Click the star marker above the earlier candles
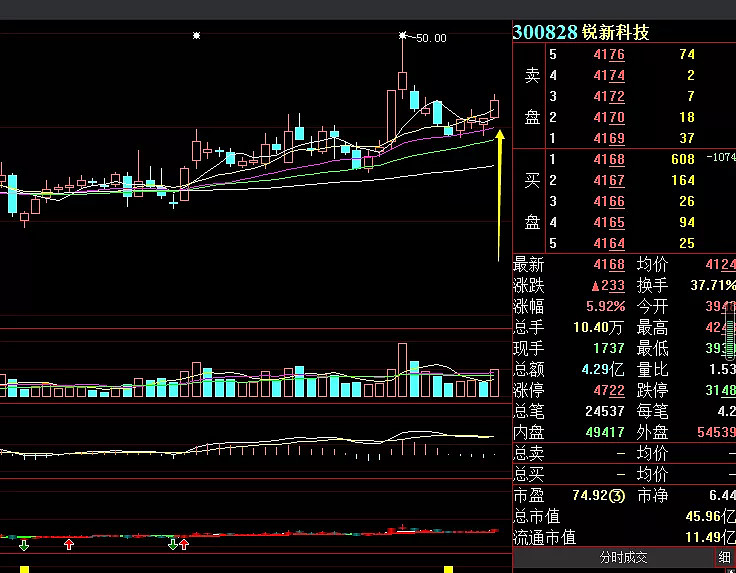 pyautogui.click(x=197, y=35)
